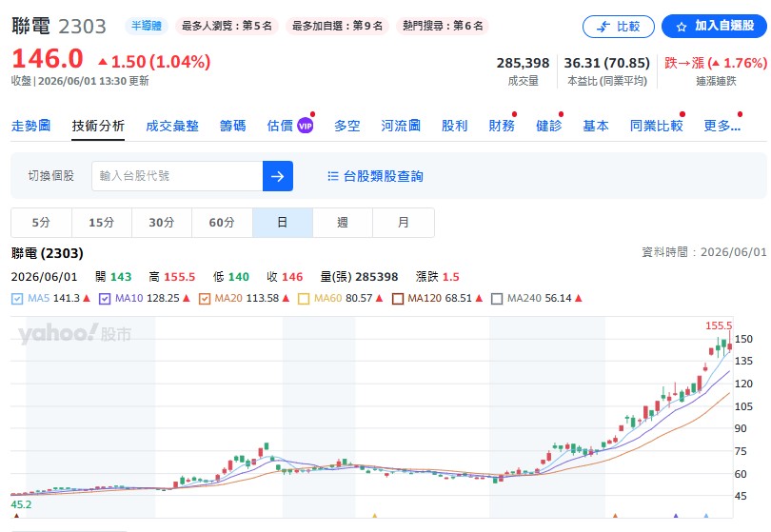Viewport: 771px width, 532px height.
Task: Select the 技術分析 tab
Action: (98, 126)
